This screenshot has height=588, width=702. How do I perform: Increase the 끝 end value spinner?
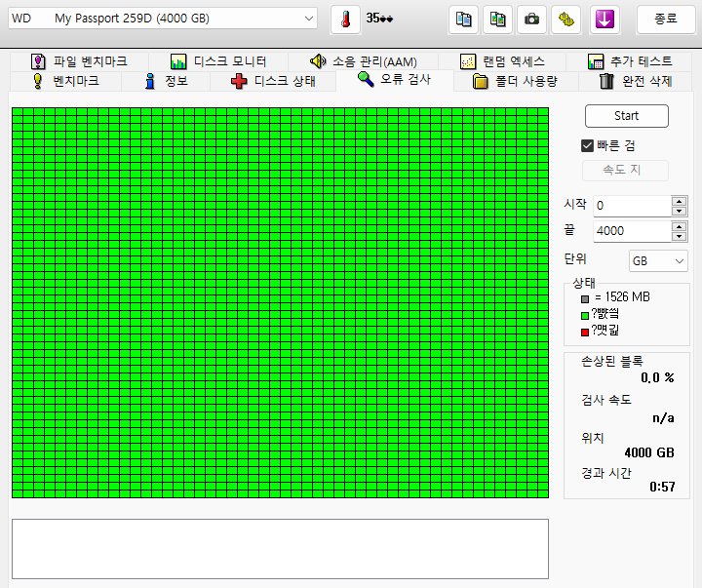[680, 226]
